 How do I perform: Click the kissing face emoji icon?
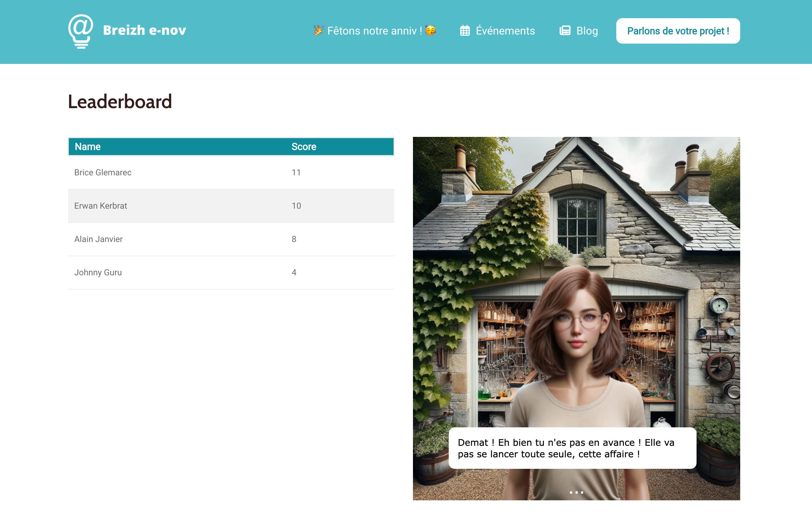(x=431, y=30)
